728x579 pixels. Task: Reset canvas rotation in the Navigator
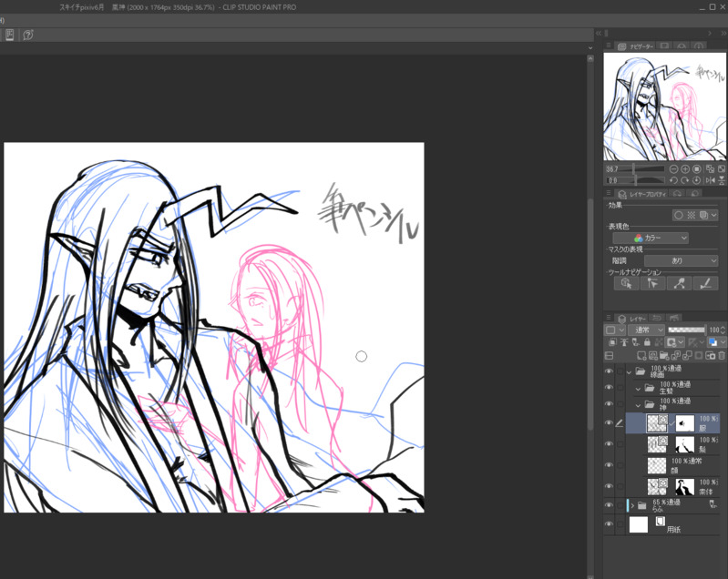(x=696, y=180)
